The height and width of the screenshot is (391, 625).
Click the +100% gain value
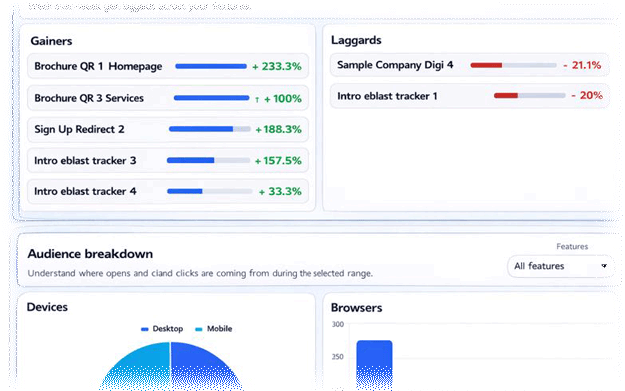283,98
